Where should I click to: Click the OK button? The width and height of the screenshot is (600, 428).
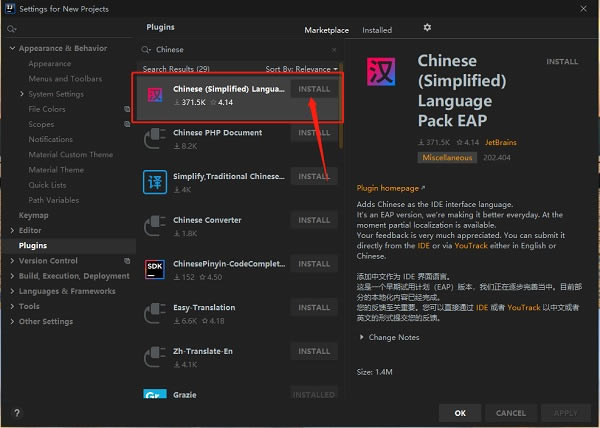(460, 413)
